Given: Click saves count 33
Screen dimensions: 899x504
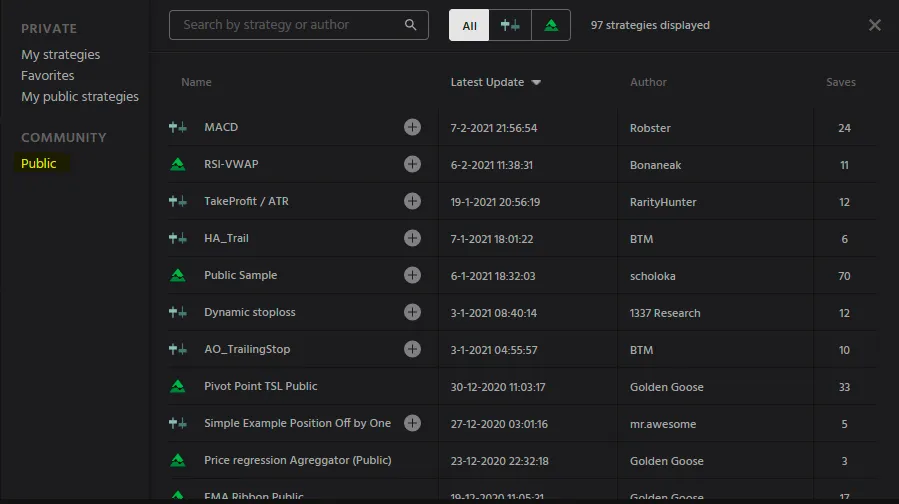Looking at the screenshot, I should click(844, 387).
